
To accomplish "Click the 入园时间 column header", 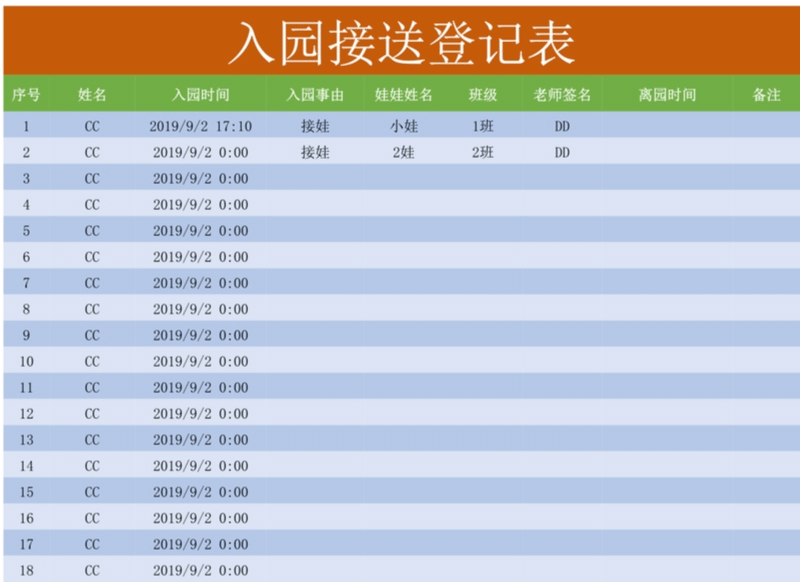I will click(200, 96).
